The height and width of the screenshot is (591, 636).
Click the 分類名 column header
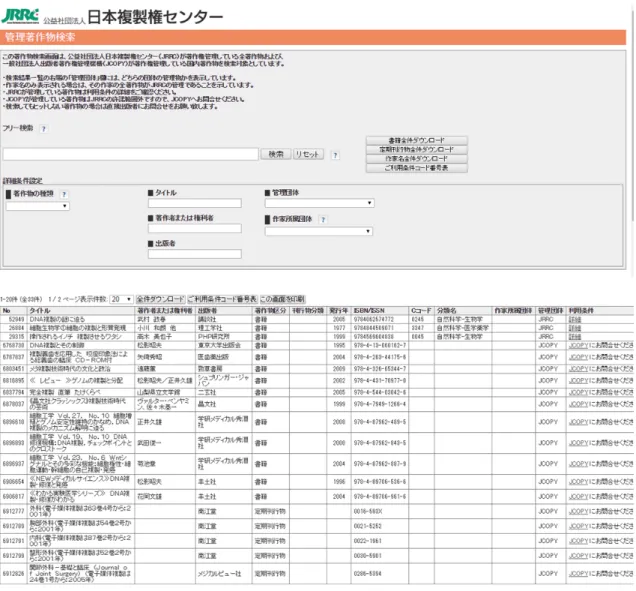coord(463,311)
